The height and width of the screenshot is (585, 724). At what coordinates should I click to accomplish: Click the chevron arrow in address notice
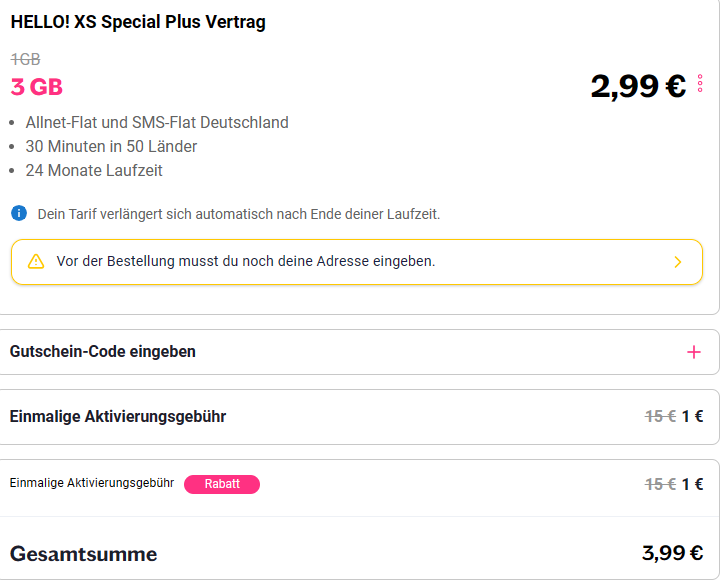677,262
